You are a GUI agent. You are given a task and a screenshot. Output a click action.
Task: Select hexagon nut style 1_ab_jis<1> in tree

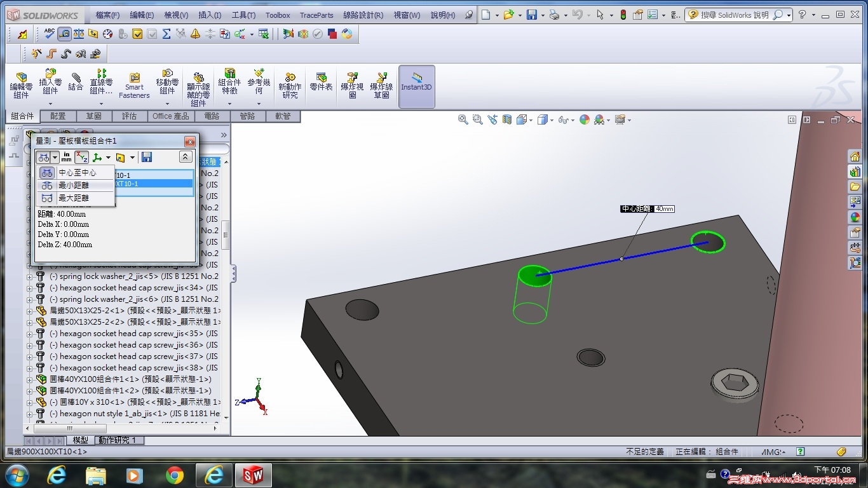(x=135, y=414)
